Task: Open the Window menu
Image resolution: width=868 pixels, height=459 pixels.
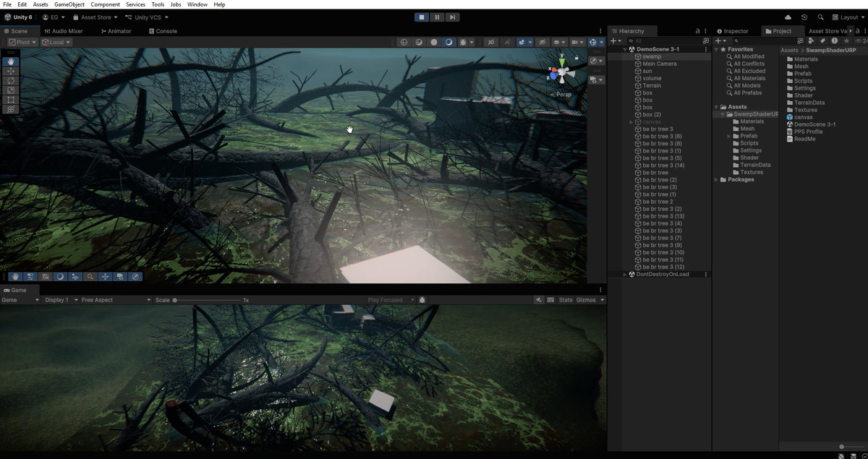Action: (x=197, y=4)
